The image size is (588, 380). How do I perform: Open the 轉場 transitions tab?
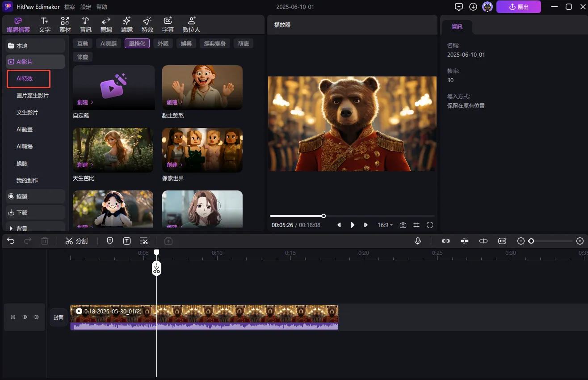coord(106,25)
